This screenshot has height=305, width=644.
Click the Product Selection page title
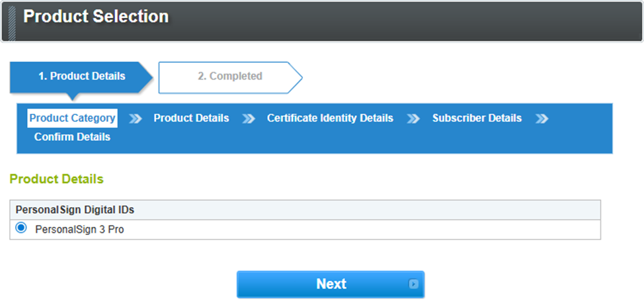tap(96, 17)
